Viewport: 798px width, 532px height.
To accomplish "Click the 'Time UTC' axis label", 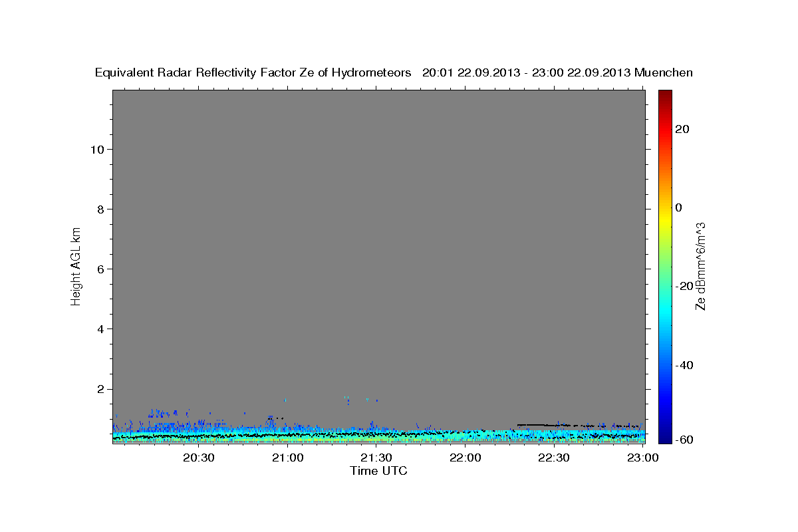I will tap(378, 471).
